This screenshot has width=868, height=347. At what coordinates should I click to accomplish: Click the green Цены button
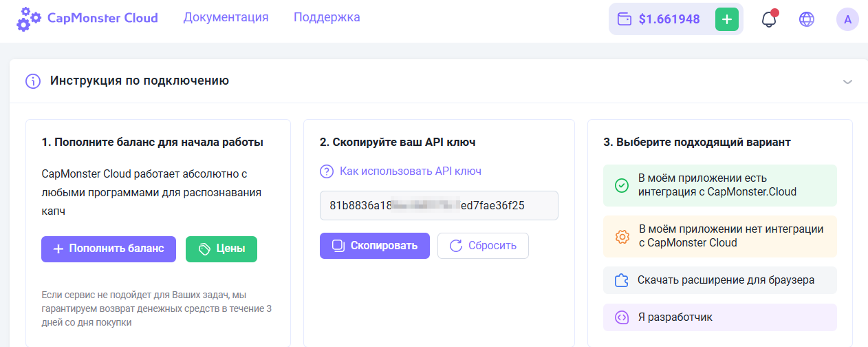tap(221, 249)
